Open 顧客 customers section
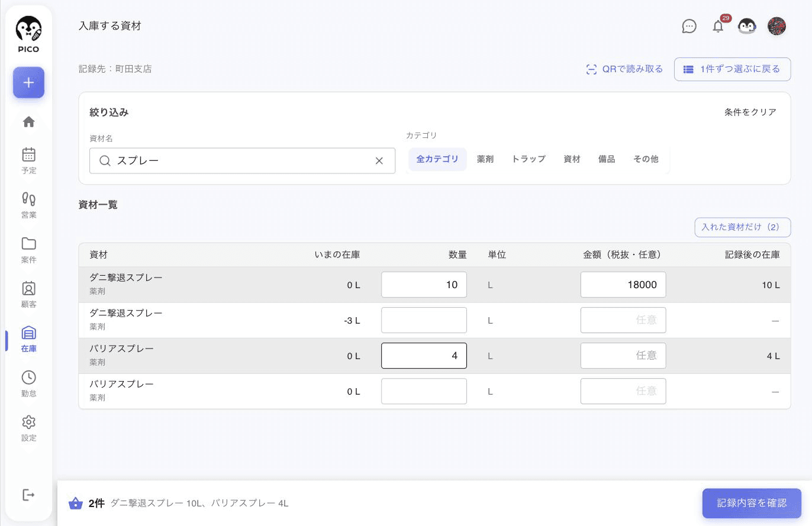 28,295
